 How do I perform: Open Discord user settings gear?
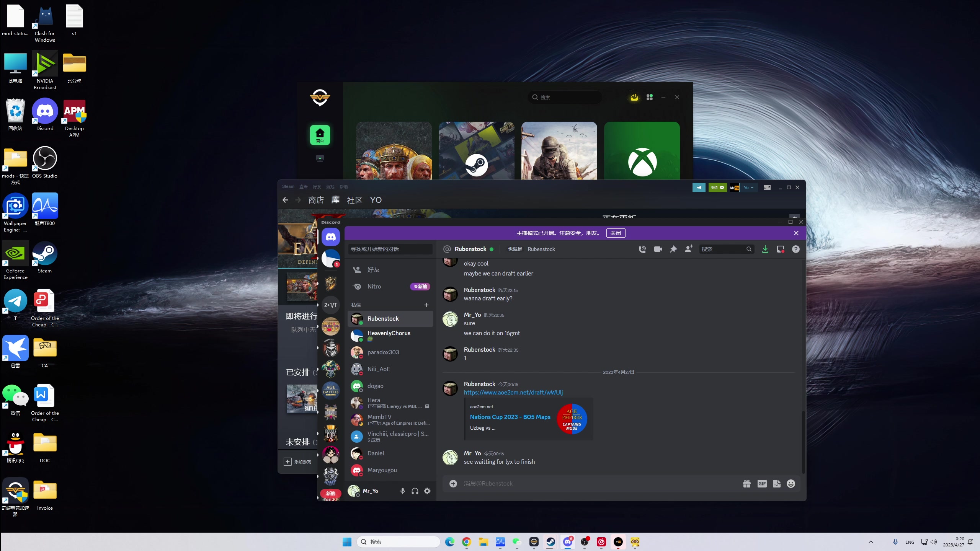427,491
